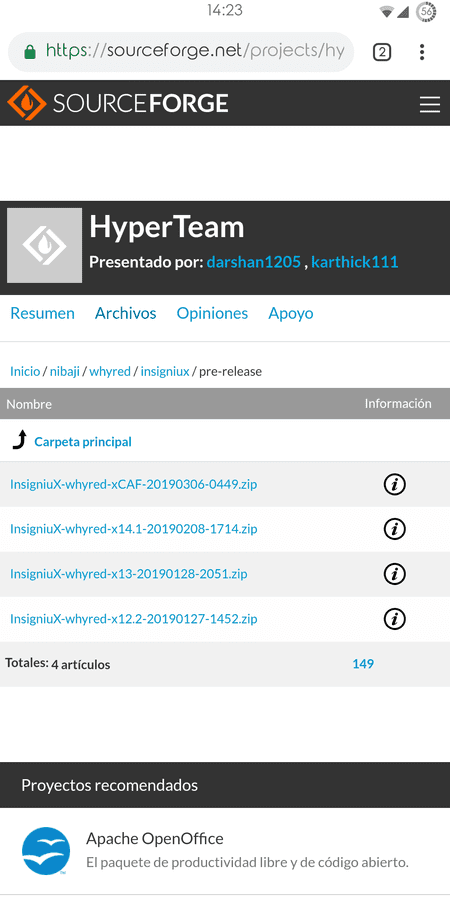The image size is (450, 900).
Task: Tap the SourceForge flame logo
Action: click(26, 103)
